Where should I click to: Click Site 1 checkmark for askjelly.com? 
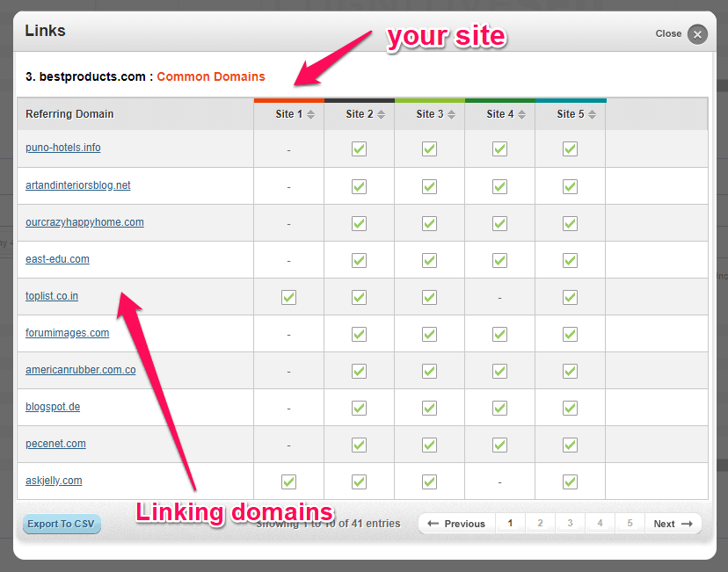(288, 482)
